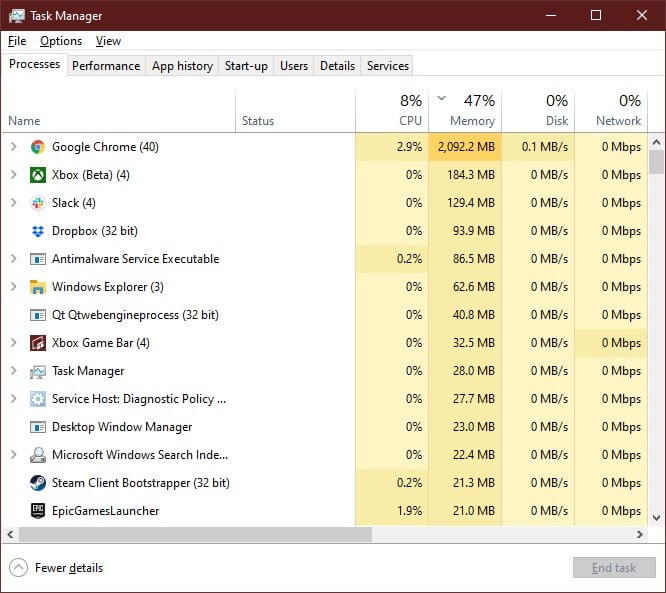The image size is (666, 593).
Task: Sort by the Memory column header
Action: pos(465,110)
